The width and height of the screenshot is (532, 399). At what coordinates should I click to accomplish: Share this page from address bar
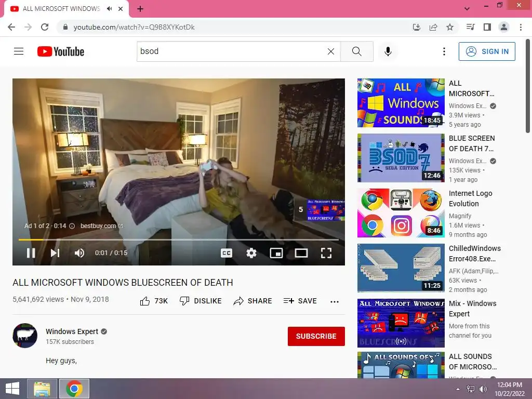coord(433,27)
